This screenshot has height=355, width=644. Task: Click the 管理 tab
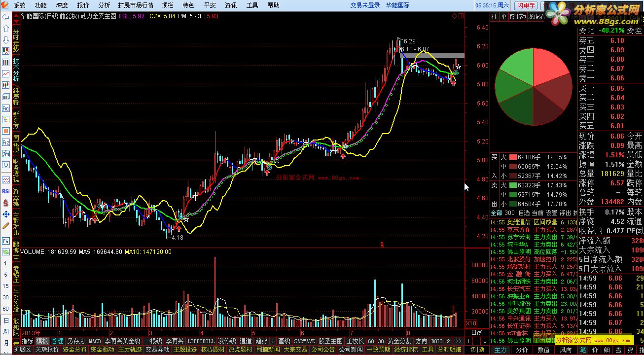coord(57,341)
